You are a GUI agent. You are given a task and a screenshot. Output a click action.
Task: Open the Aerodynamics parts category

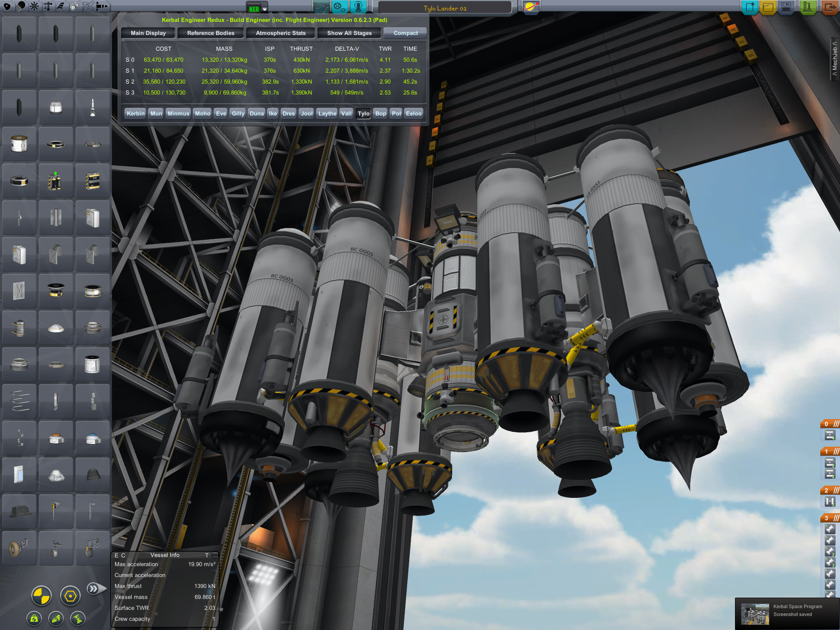coord(61,6)
